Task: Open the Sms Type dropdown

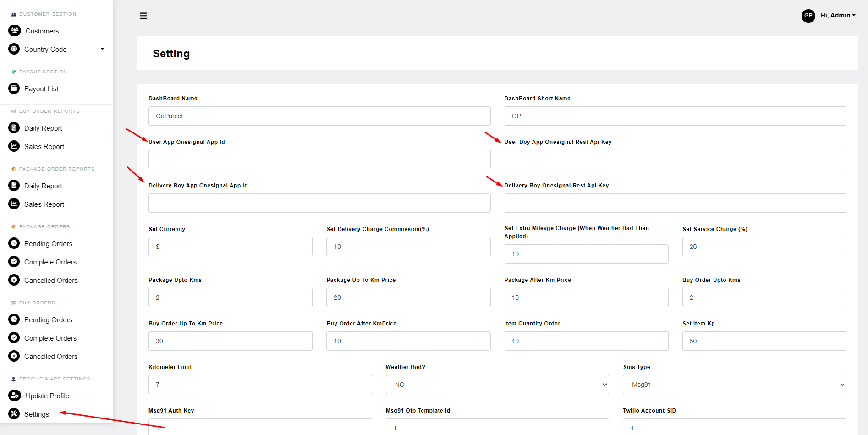Action: tap(734, 385)
